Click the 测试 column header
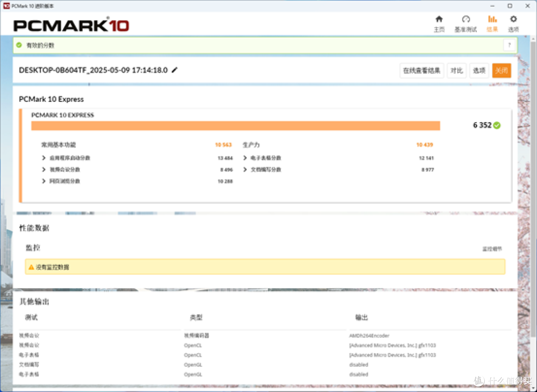Viewport: 537px width, 392px height. click(x=31, y=317)
